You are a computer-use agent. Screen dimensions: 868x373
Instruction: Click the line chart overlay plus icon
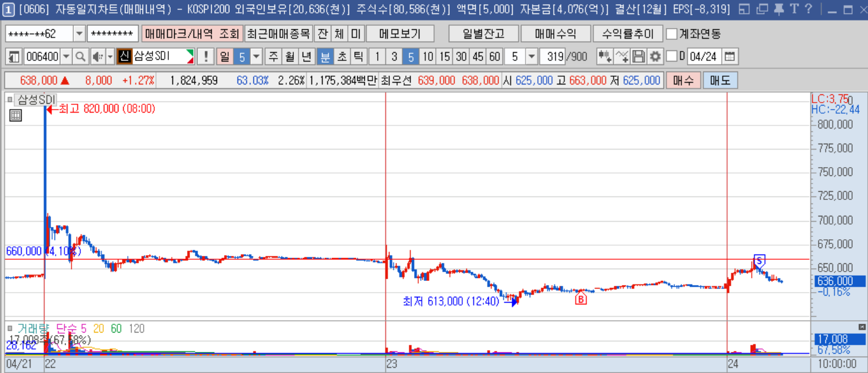pyautogui.click(x=622, y=57)
